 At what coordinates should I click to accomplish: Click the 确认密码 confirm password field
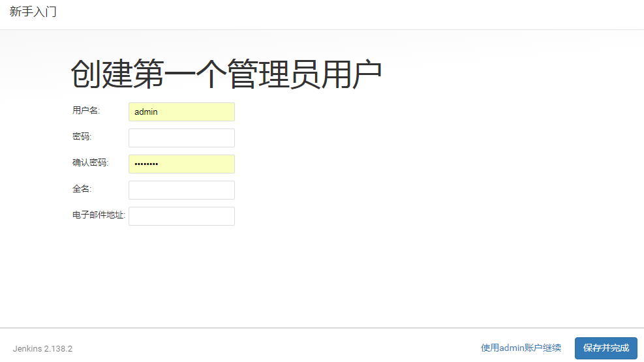click(x=181, y=164)
